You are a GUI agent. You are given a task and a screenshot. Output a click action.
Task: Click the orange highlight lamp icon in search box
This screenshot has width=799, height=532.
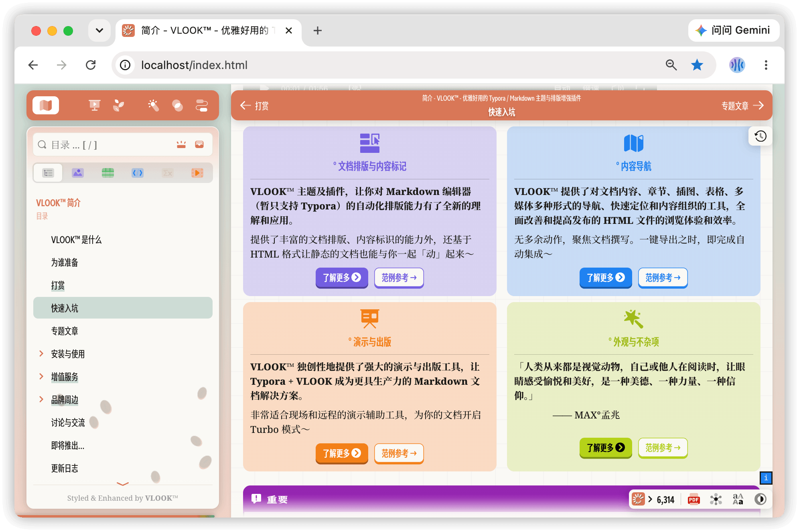click(x=181, y=145)
